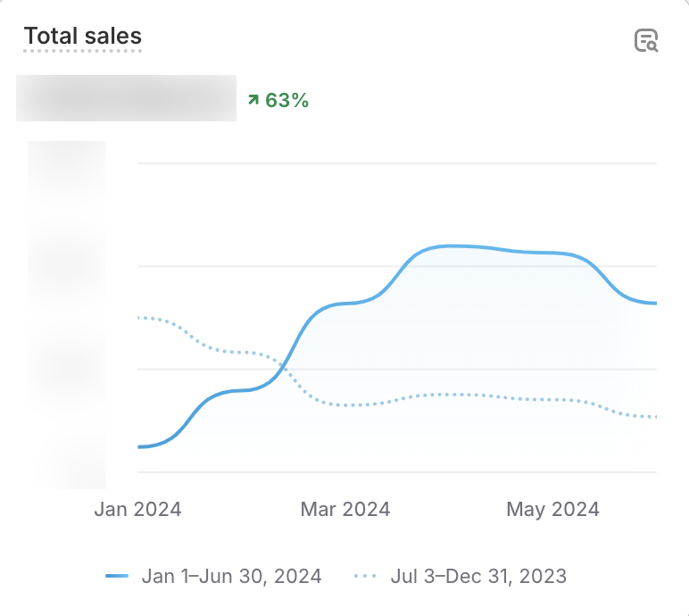
Task: Click the topmost horizontal gridline of the chart
Action: tap(397, 163)
